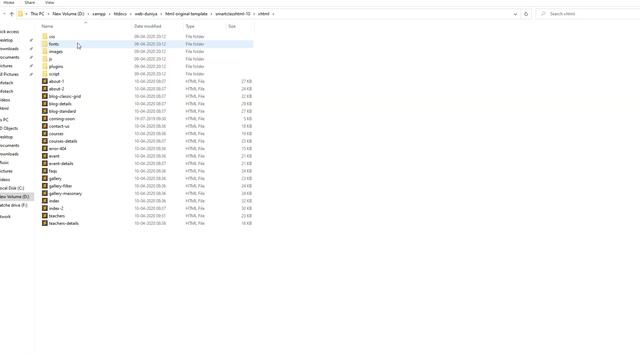Open Local Disk (C:) in navigation pane
Viewport: 640px width, 360px height.
(12, 188)
